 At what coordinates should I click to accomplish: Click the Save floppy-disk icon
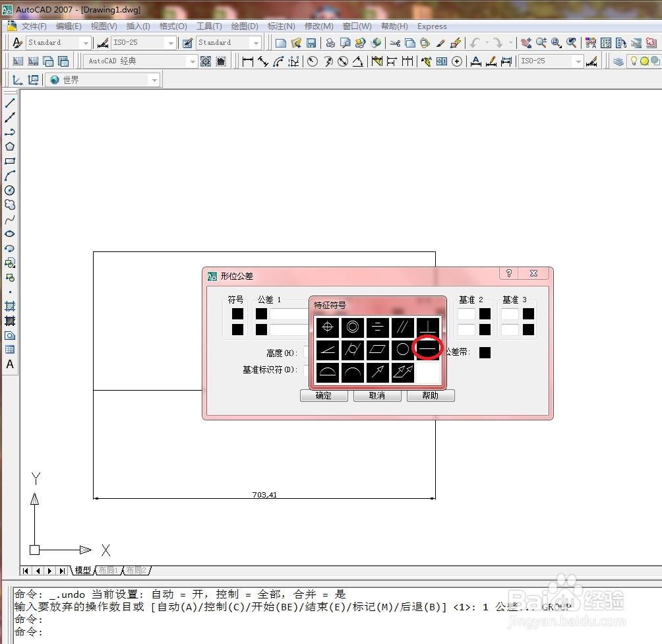tap(311, 43)
